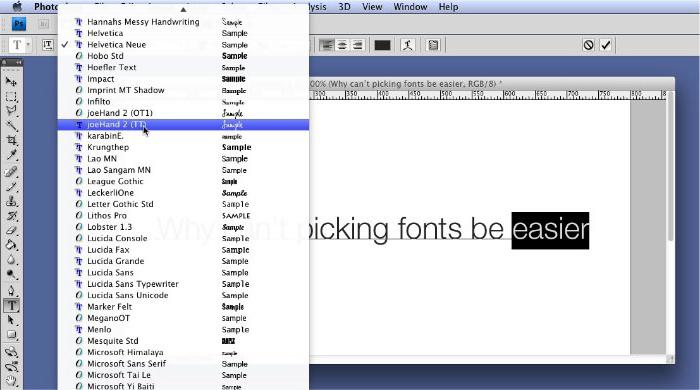Toggle the Character and Paragraph panels
The height and width of the screenshot is (390, 700).
pos(433,45)
